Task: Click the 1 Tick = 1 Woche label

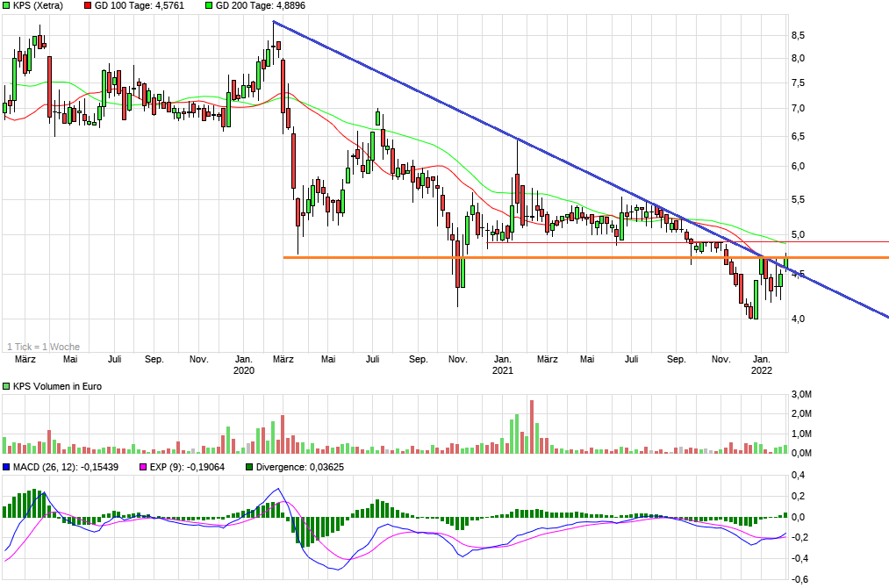Action: pyautogui.click(x=44, y=347)
